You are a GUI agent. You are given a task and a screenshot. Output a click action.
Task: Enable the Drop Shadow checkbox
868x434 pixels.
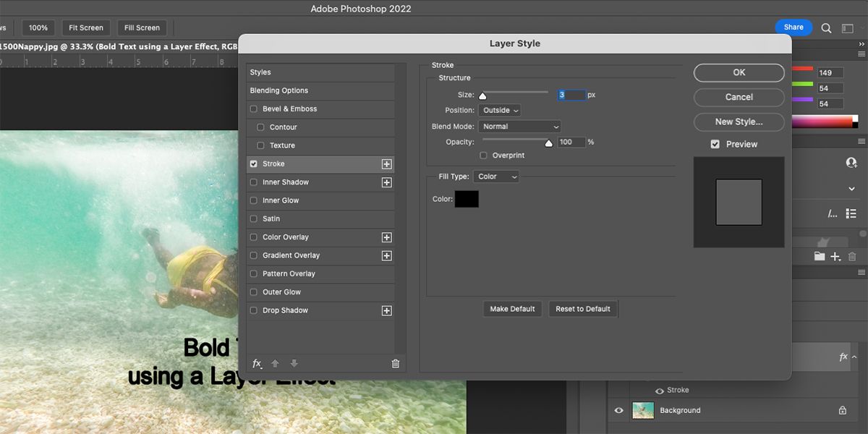[x=253, y=310]
